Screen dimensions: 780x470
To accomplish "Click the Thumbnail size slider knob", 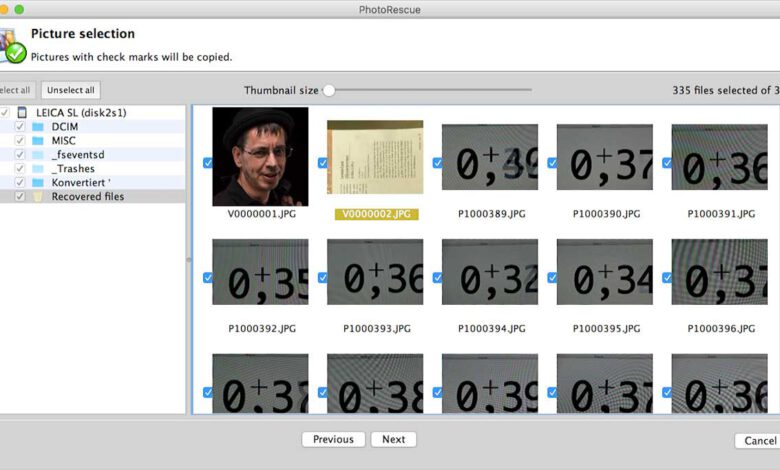I will pos(329,90).
